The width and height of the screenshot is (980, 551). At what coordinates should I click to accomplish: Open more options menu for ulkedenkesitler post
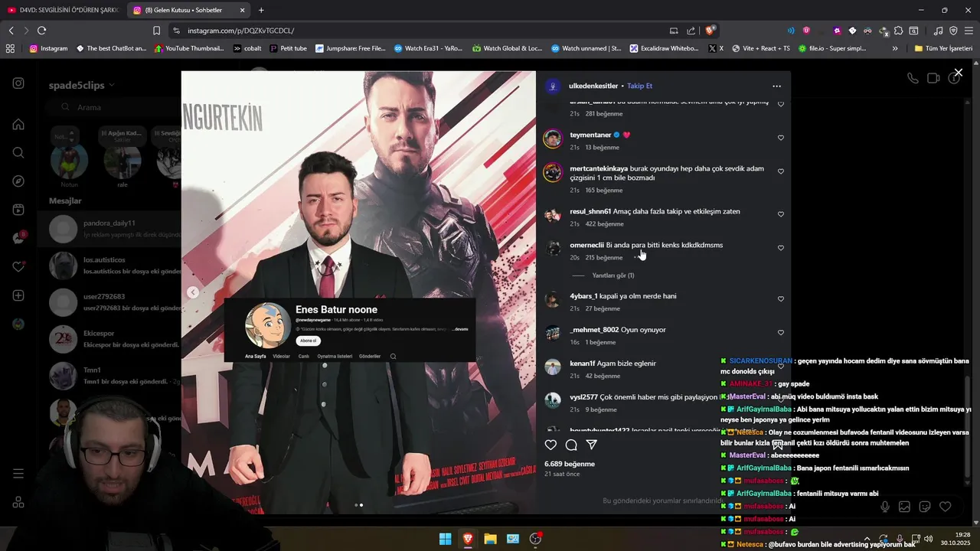pyautogui.click(x=776, y=86)
